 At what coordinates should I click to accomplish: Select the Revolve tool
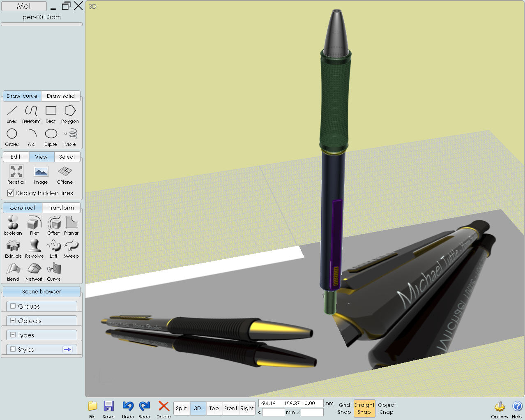click(x=35, y=248)
